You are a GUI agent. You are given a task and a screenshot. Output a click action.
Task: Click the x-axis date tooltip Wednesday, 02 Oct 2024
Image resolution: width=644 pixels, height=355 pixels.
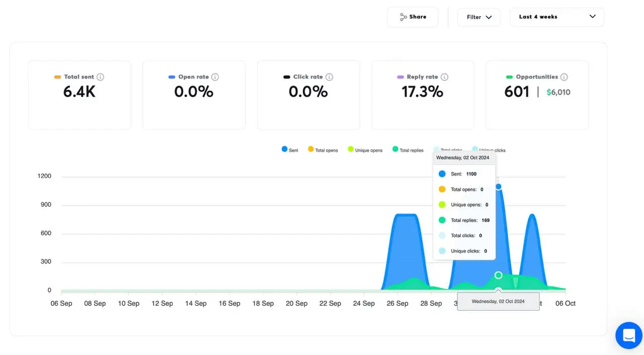(498, 301)
